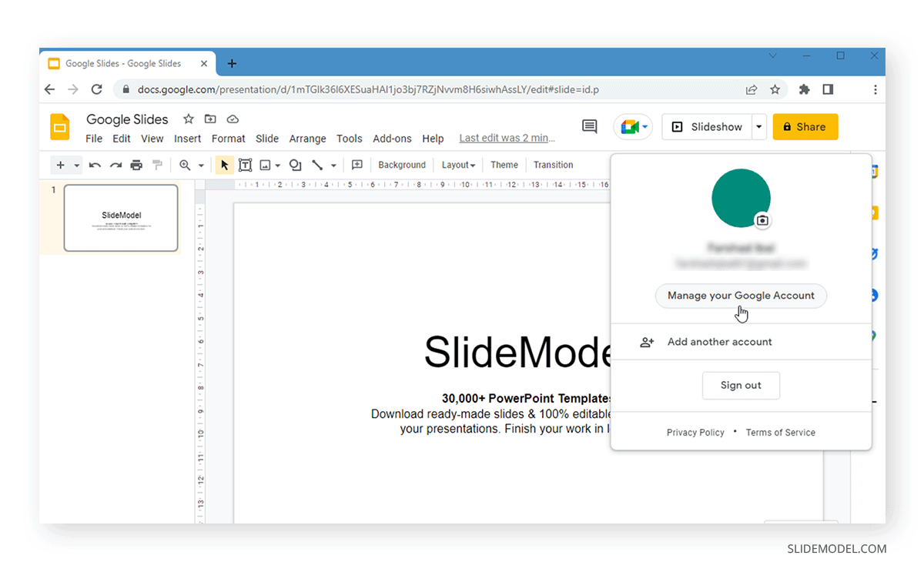The height and width of the screenshot is (572, 924).
Task: Click the Background toolbar button
Action: [402, 165]
